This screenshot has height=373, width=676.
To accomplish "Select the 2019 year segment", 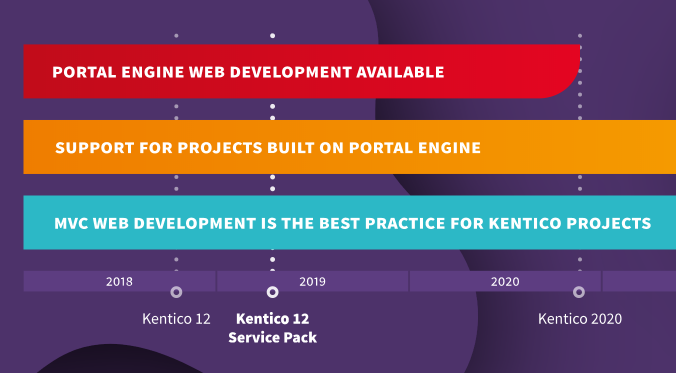I will coord(313,282).
